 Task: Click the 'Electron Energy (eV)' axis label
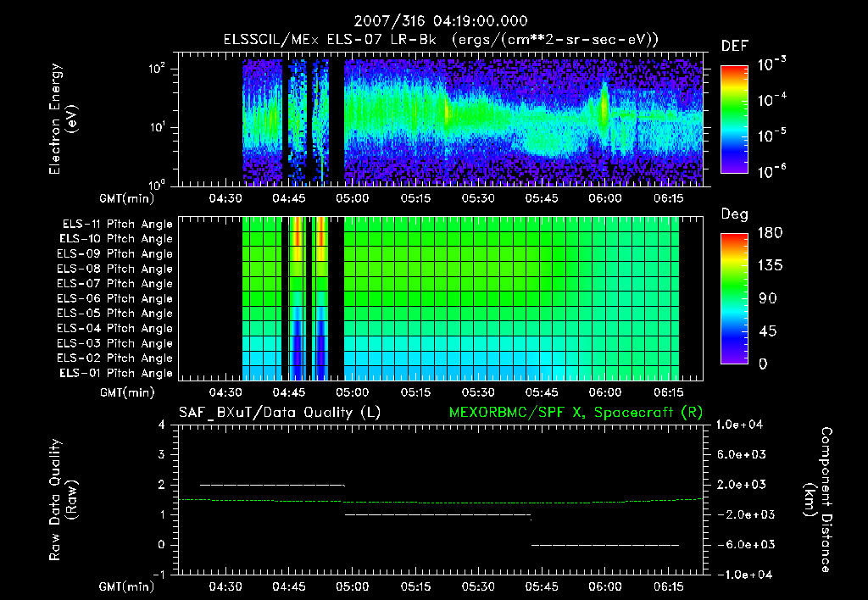63,119
